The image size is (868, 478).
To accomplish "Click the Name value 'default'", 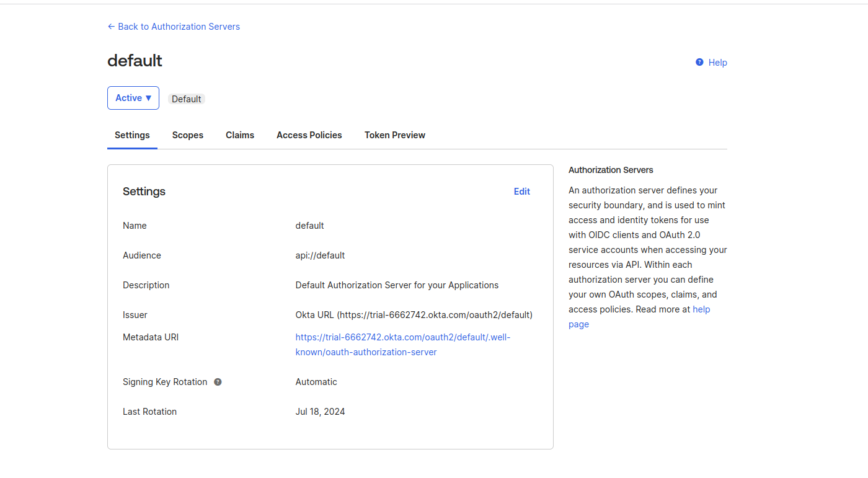I will (309, 226).
